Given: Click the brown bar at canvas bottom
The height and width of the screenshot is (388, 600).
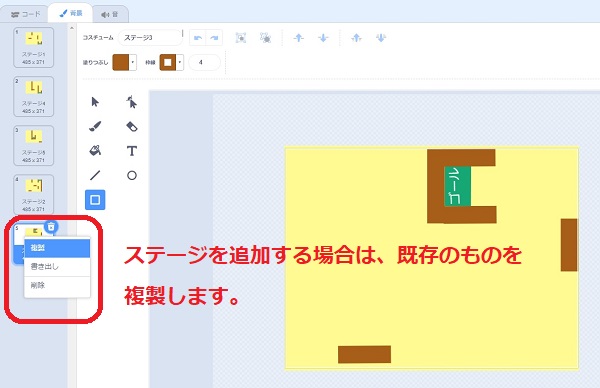Looking at the screenshot, I should point(364,354).
